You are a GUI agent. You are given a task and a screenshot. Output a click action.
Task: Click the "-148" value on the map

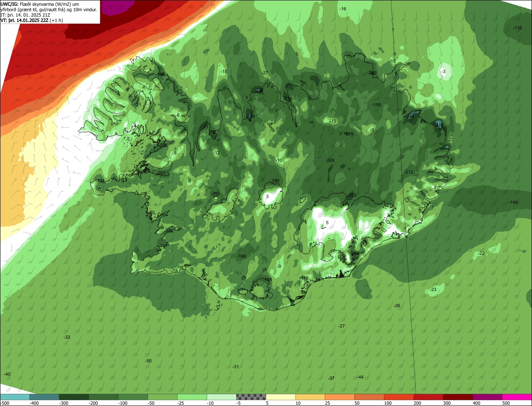267,279
